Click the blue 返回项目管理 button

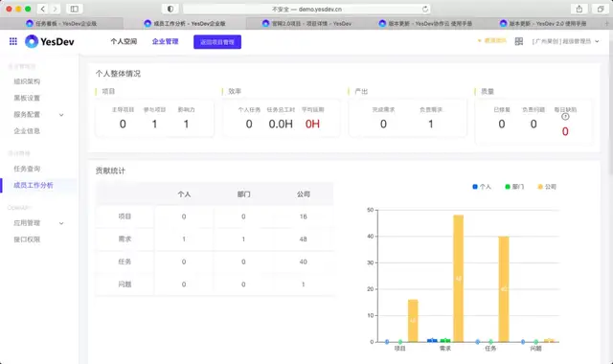[217, 42]
